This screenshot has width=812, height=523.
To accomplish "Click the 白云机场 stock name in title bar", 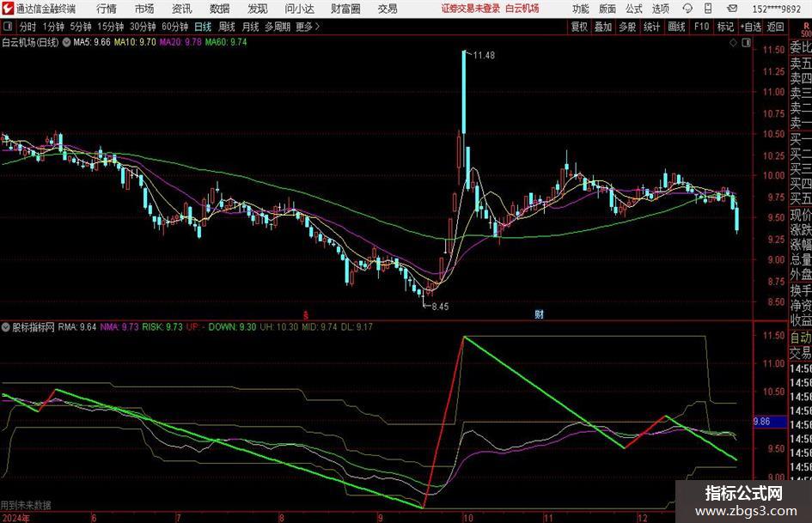I will [x=522, y=9].
